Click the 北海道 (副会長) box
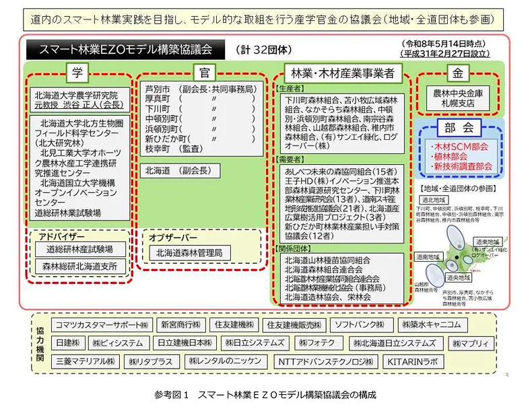Screen dimensions: 532x411 tap(180, 170)
